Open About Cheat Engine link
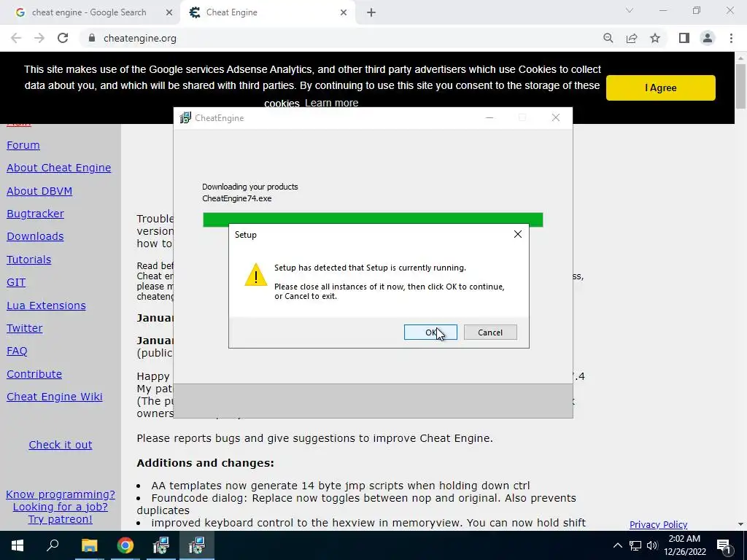The width and height of the screenshot is (747, 560). (58, 168)
